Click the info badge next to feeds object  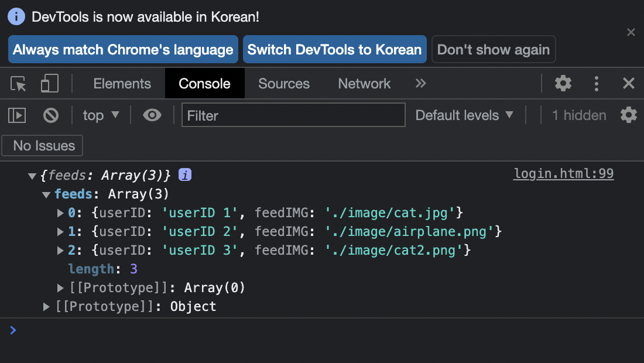(x=185, y=175)
